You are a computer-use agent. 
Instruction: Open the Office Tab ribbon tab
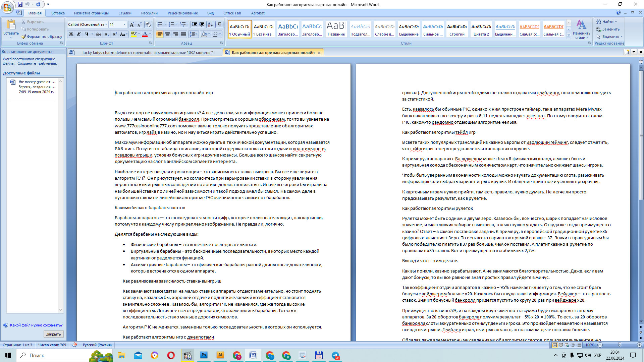coord(232,13)
